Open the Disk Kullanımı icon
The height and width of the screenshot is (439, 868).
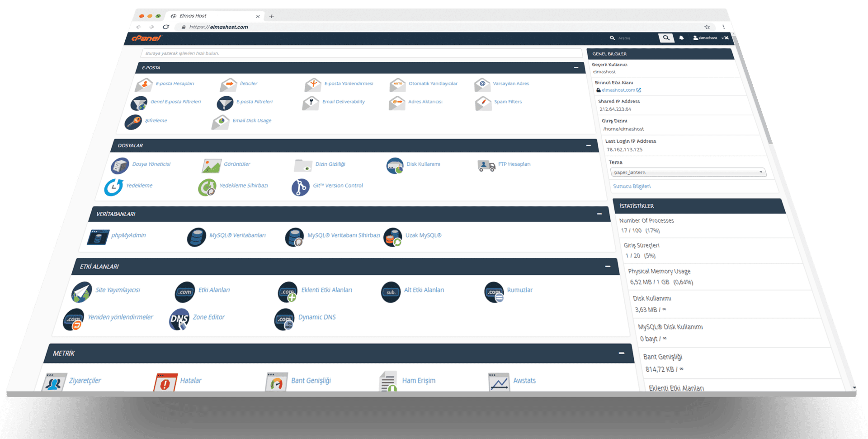click(x=395, y=166)
